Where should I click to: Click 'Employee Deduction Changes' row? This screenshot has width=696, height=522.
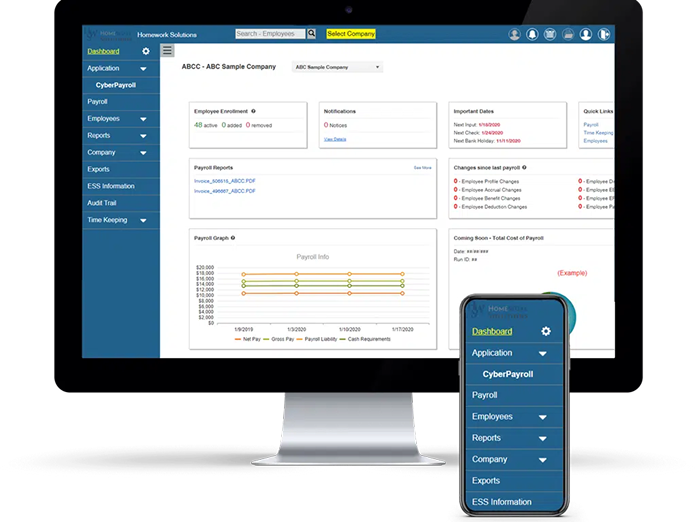pos(490,207)
